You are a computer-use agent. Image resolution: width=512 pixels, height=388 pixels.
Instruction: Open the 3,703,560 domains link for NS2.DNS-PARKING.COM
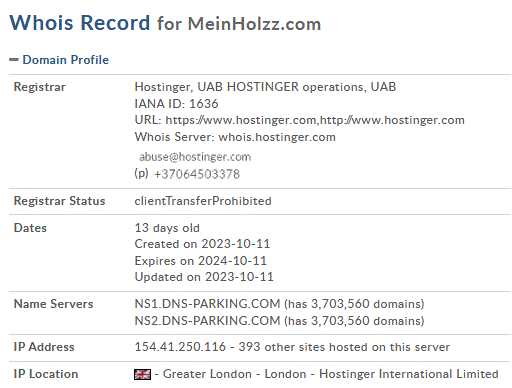(354, 321)
